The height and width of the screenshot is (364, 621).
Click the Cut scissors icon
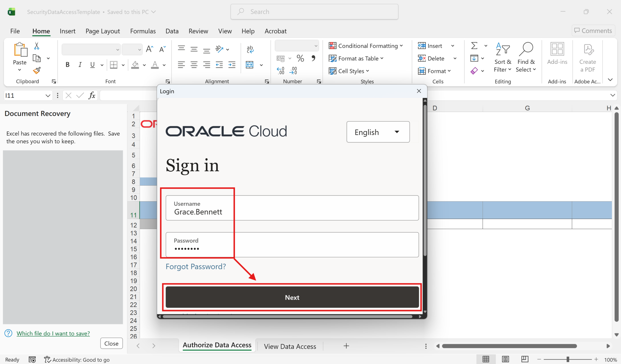(x=36, y=46)
